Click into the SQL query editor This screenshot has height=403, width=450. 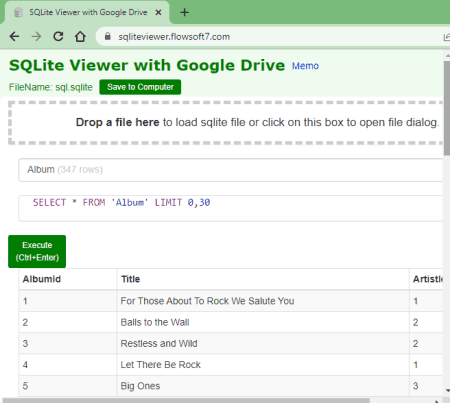pos(231,208)
